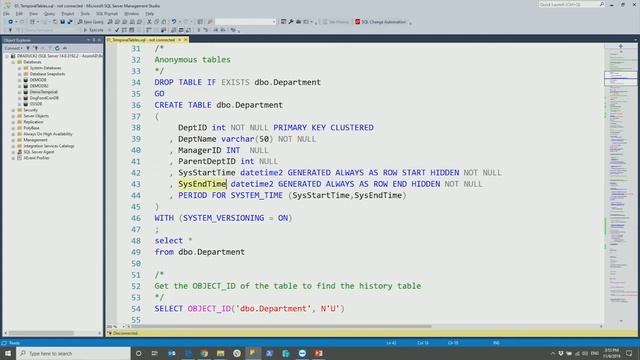The width and height of the screenshot is (640, 360).
Task: Open PowerPoint from the taskbar
Action: pyautogui.click(x=318, y=353)
